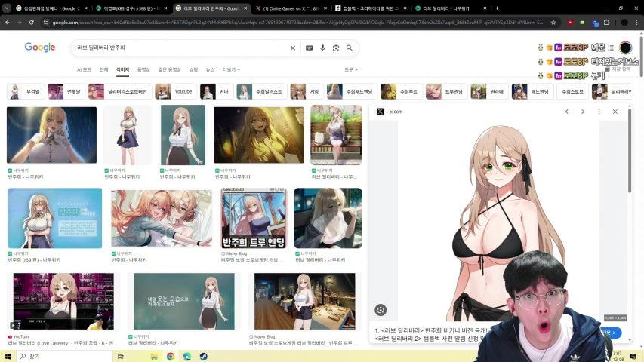This screenshot has height=362, width=644.
Task: Switch to the 동영상 videos tab
Action: 143,70
